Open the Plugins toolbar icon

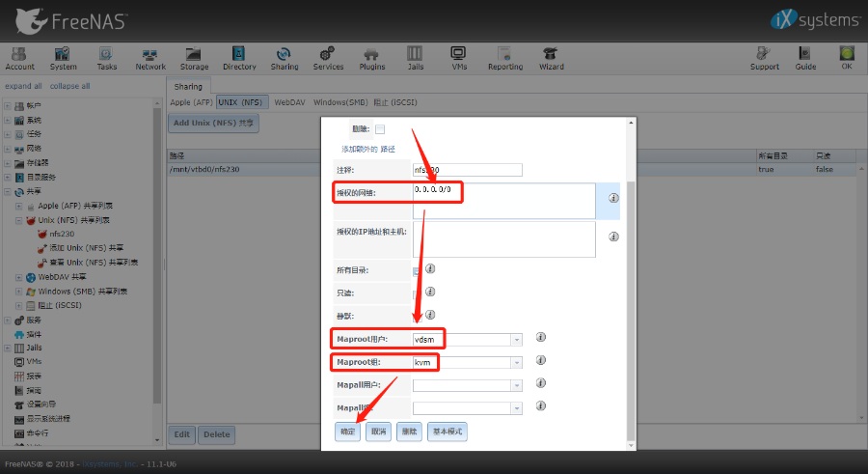click(371, 58)
